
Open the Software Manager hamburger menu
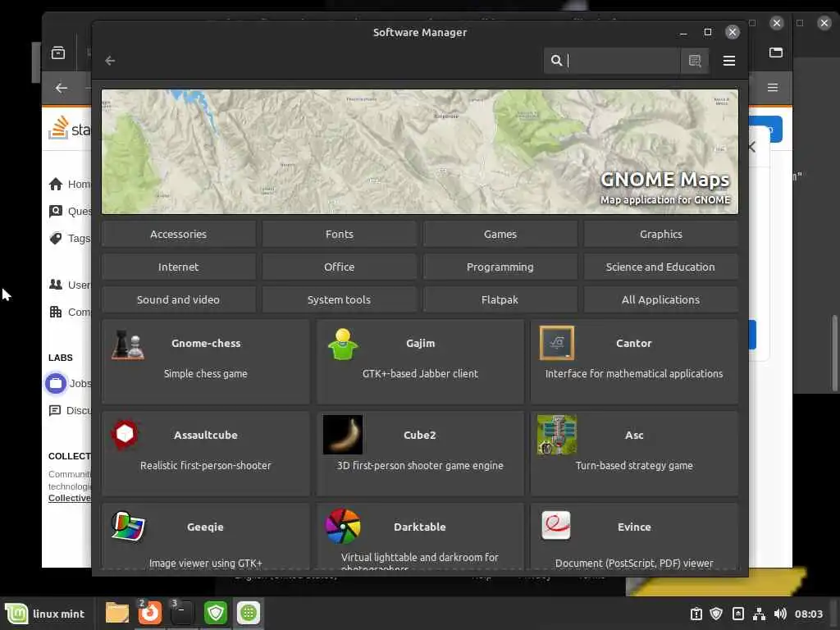click(728, 61)
